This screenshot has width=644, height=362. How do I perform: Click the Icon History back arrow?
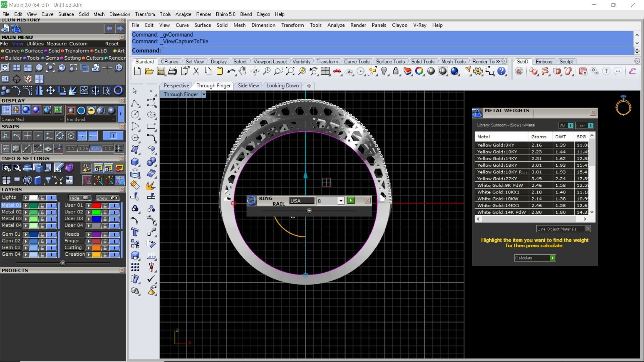click(x=109, y=28)
